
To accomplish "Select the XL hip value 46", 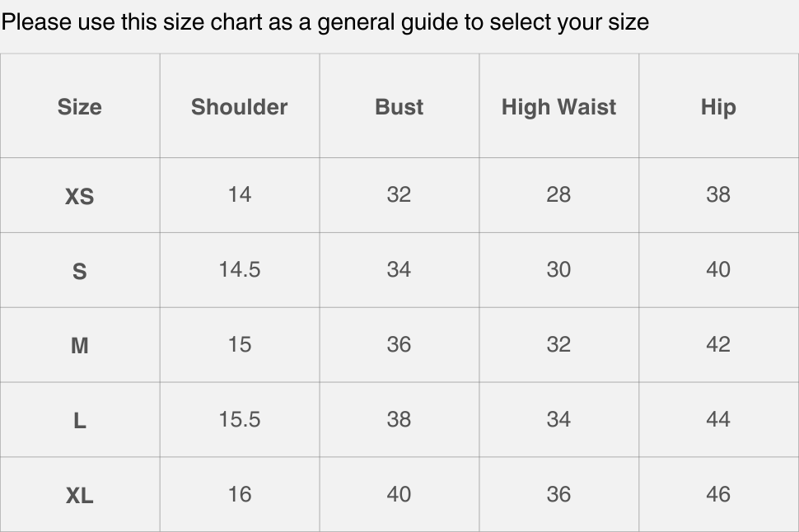I will coord(718,495).
